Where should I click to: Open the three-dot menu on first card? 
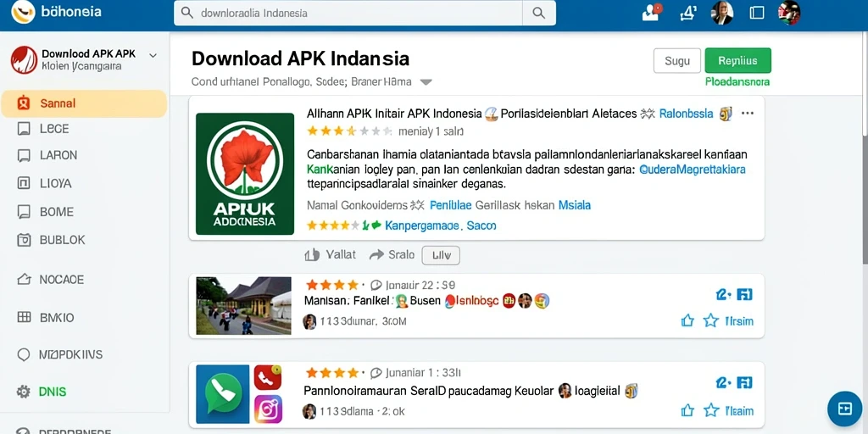click(x=748, y=114)
